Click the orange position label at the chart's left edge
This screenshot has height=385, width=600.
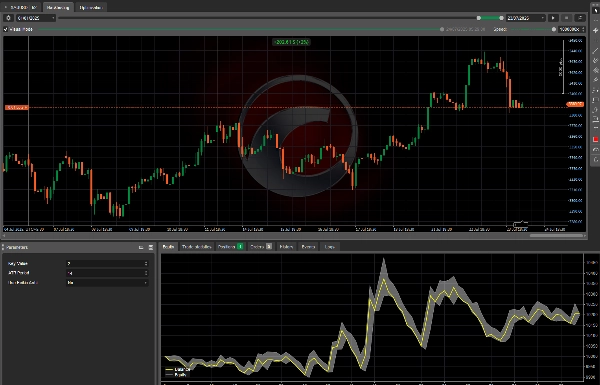coord(16,108)
